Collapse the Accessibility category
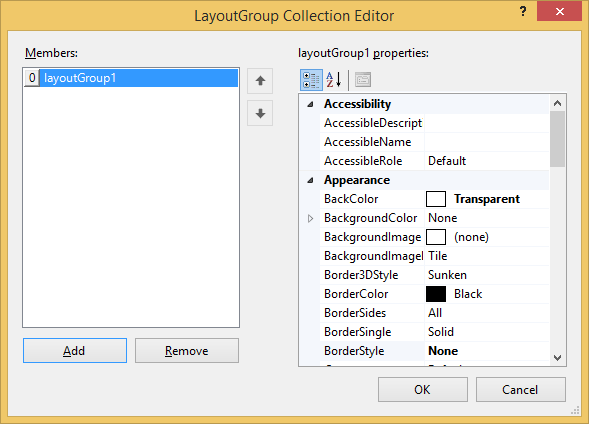This screenshot has height=424, width=589. (x=310, y=104)
